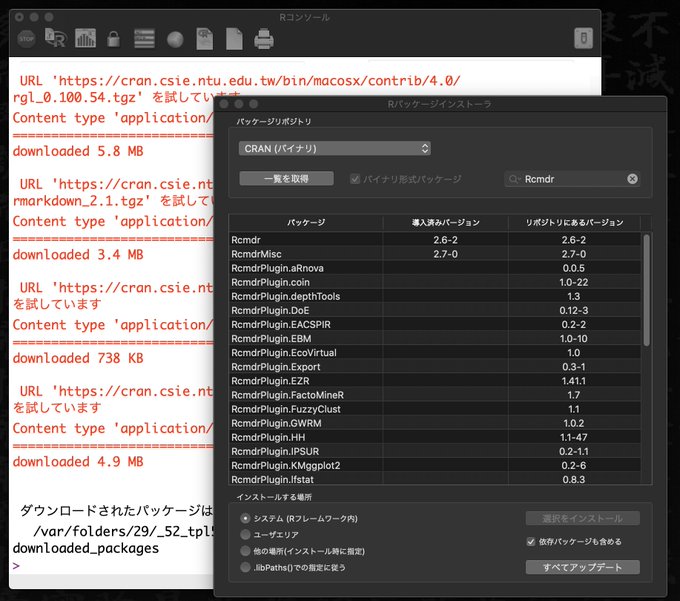Select RcmdrPlugin.depthTools row
Image resolution: width=680 pixels, height=601 pixels.
435,296
